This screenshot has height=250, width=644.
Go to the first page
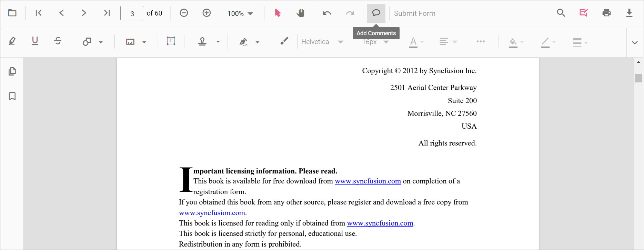tap(39, 13)
